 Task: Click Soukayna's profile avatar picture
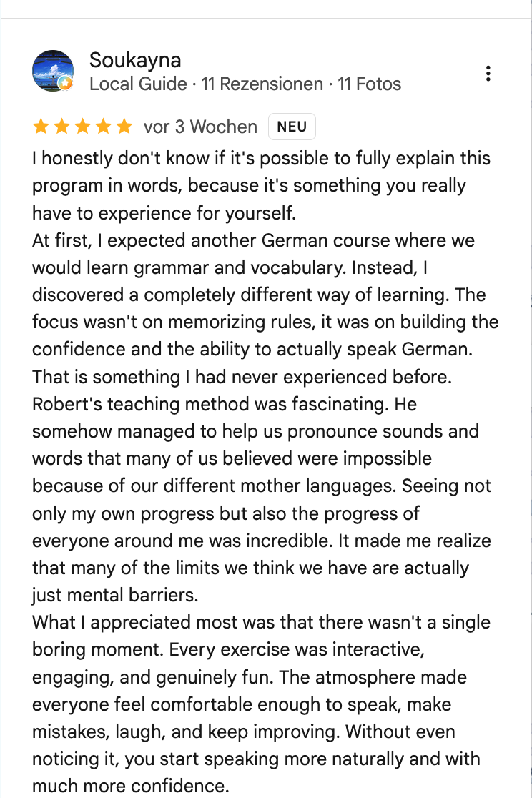tap(53, 71)
